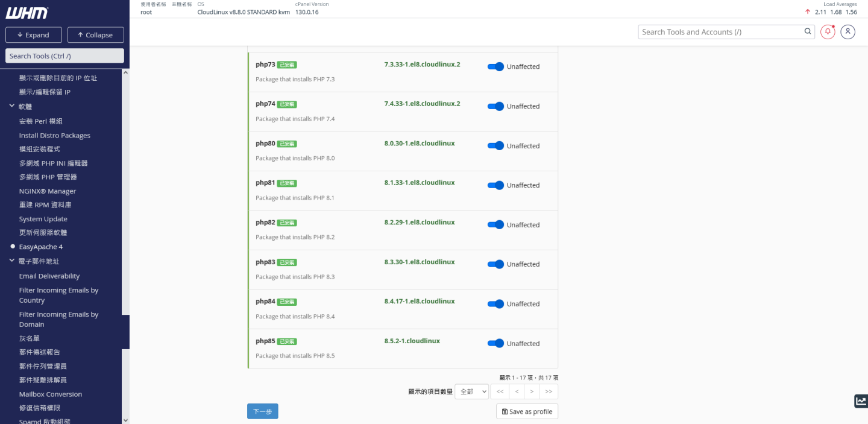Click Save as profile button
The height and width of the screenshot is (424, 868).
click(x=527, y=411)
